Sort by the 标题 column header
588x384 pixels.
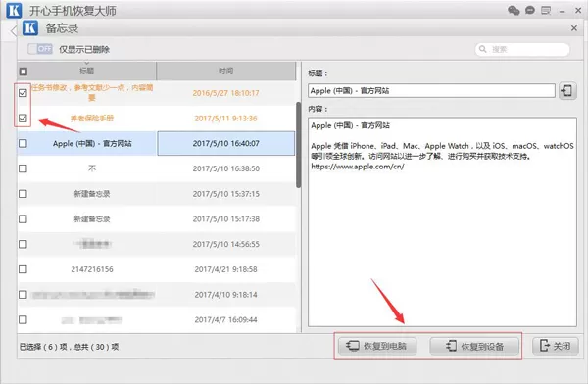86,71
